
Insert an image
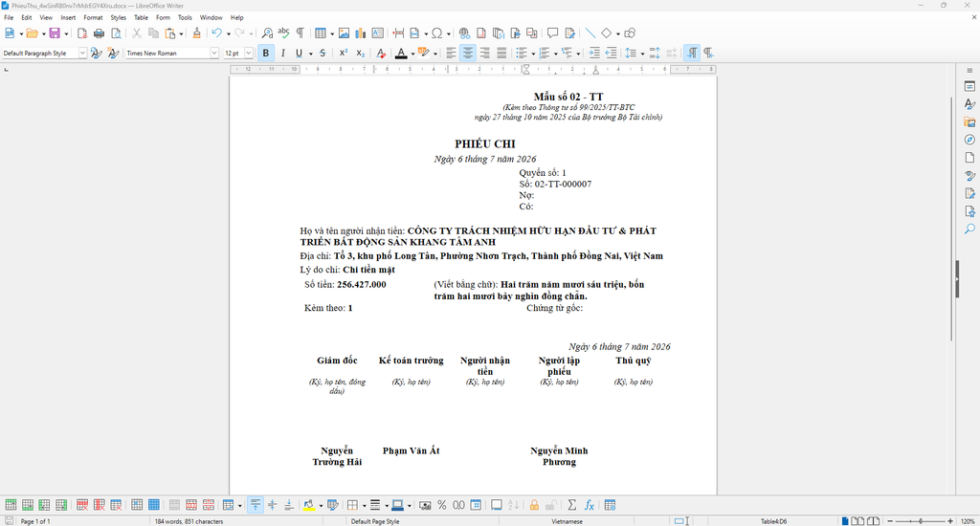coord(344,33)
